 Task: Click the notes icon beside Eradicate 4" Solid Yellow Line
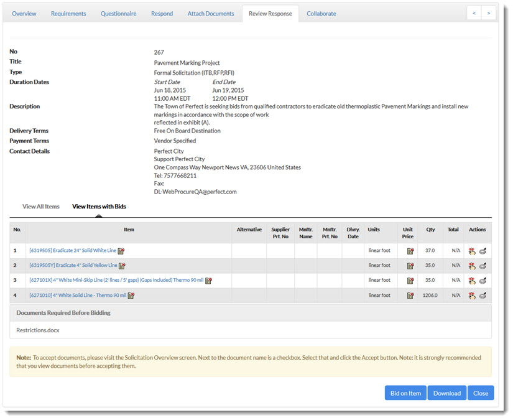[x=122, y=266]
